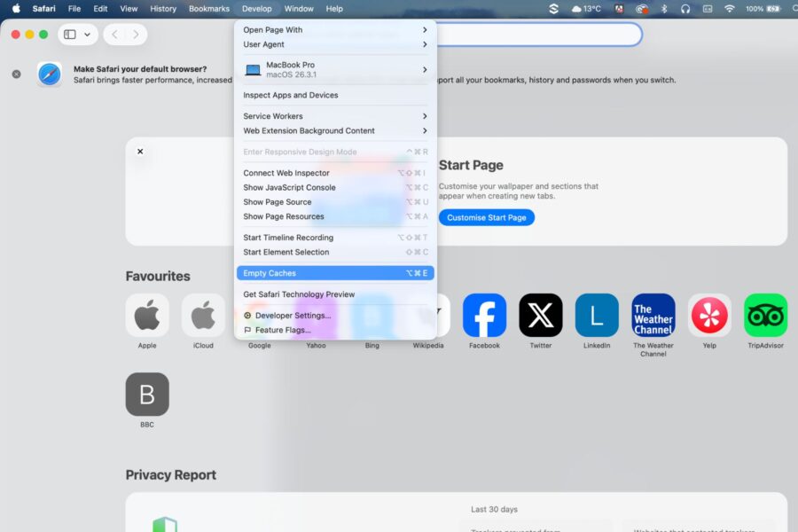Open the Apple favourite
This screenshot has height=532, width=798.
[x=147, y=315]
